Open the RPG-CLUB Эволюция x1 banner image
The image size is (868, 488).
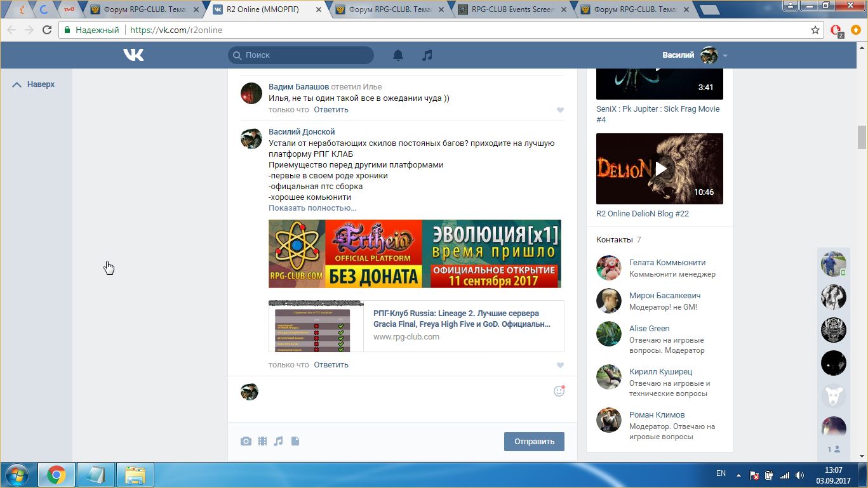pos(415,254)
